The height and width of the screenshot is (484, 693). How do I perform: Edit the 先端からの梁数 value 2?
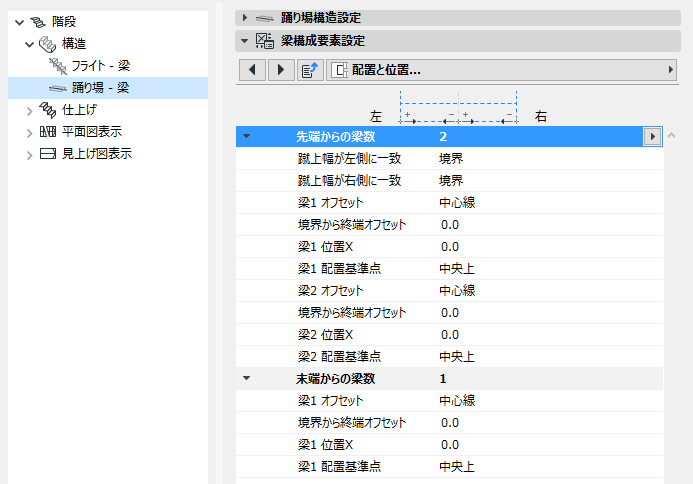click(443, 137)
